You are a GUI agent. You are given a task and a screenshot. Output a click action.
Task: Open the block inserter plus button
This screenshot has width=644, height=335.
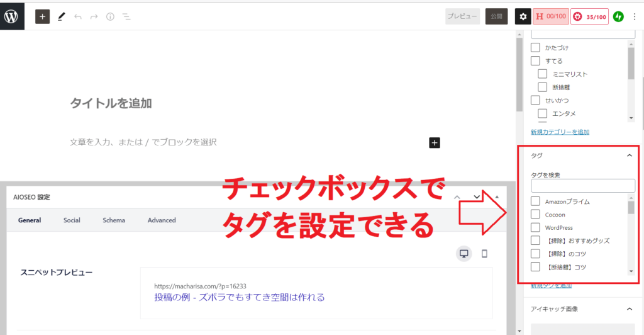42,17
